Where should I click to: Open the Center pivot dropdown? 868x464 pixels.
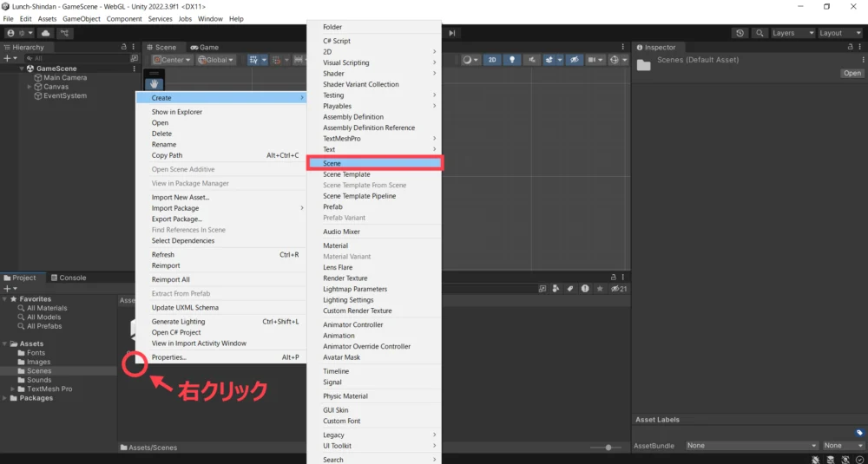[172, 60]
